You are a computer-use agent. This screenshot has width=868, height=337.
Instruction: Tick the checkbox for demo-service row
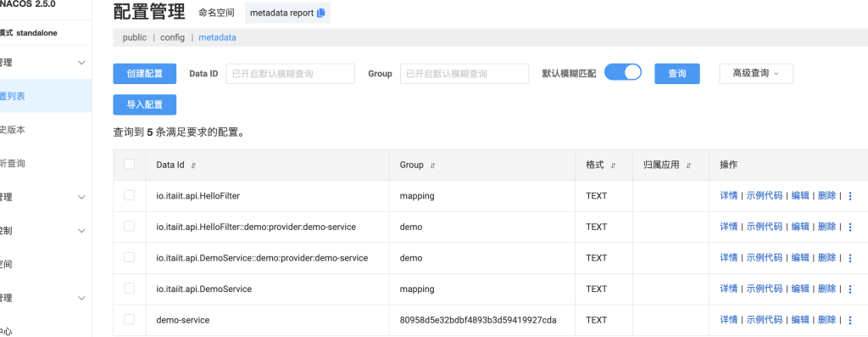click(129, 319)
